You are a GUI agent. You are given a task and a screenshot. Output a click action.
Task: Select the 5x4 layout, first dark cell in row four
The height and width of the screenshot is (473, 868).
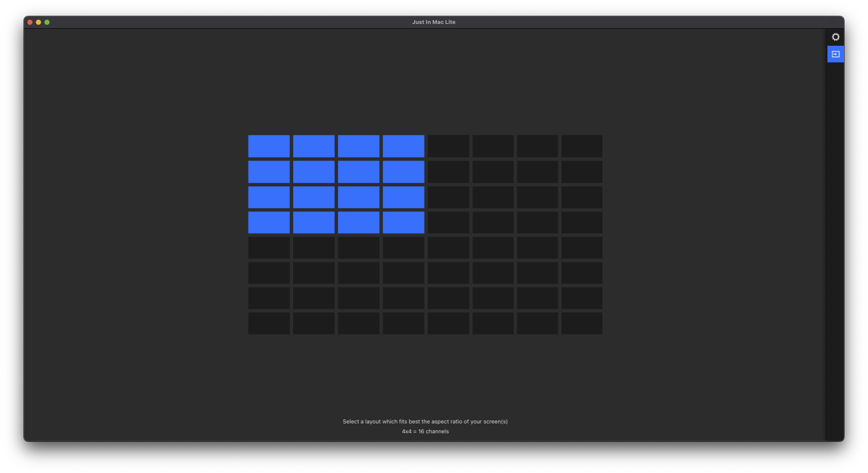tap(448, 222)
